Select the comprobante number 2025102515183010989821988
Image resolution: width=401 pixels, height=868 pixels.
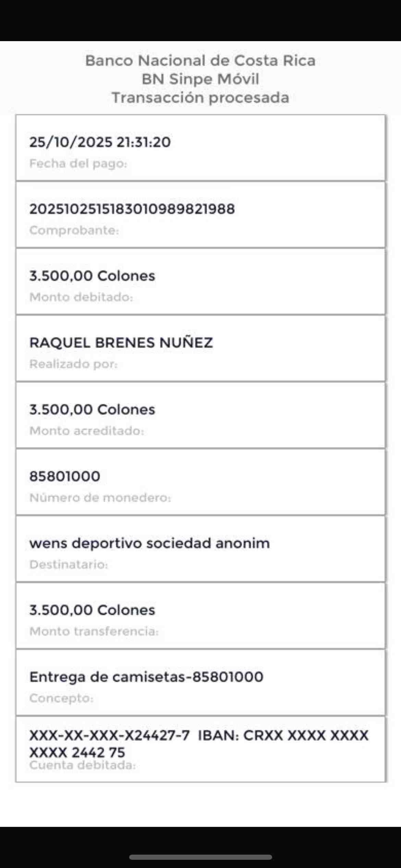[x=132, y=209]
